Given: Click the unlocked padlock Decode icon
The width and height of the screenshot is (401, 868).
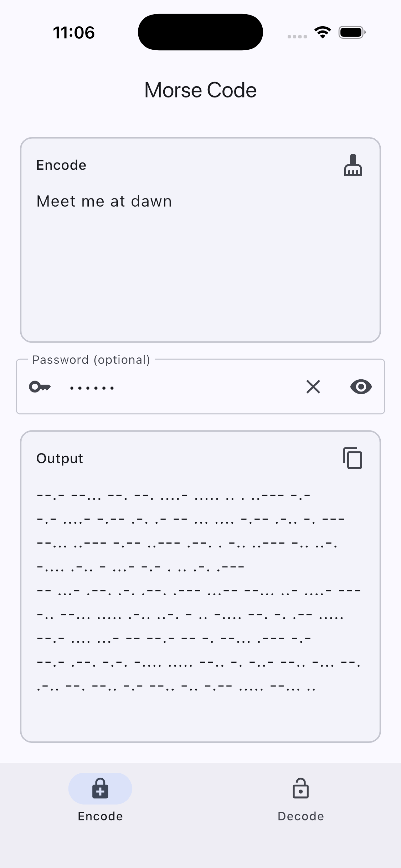Looking at the screenshot, I should (301, 788).
